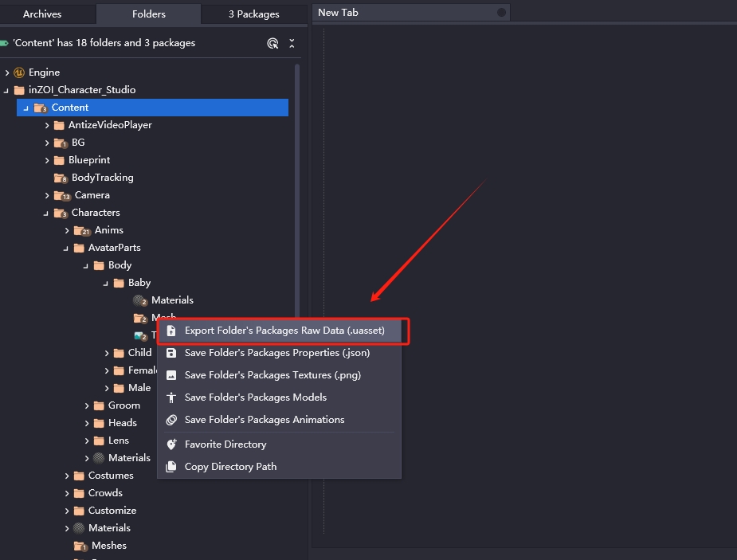Close the New Tab tab
The height and width of the screenshot is (560, 737).
pyautogui.click(x=501, y=13)
